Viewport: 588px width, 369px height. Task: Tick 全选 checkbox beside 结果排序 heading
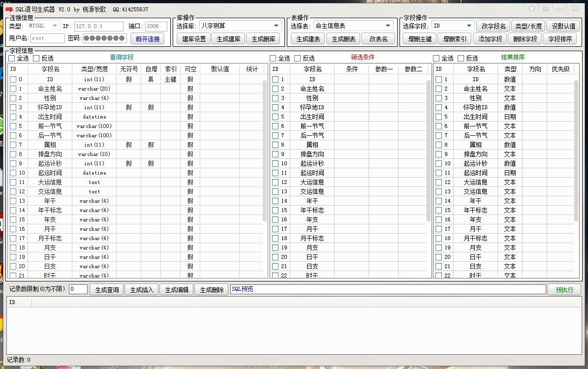tap(436, 58)
